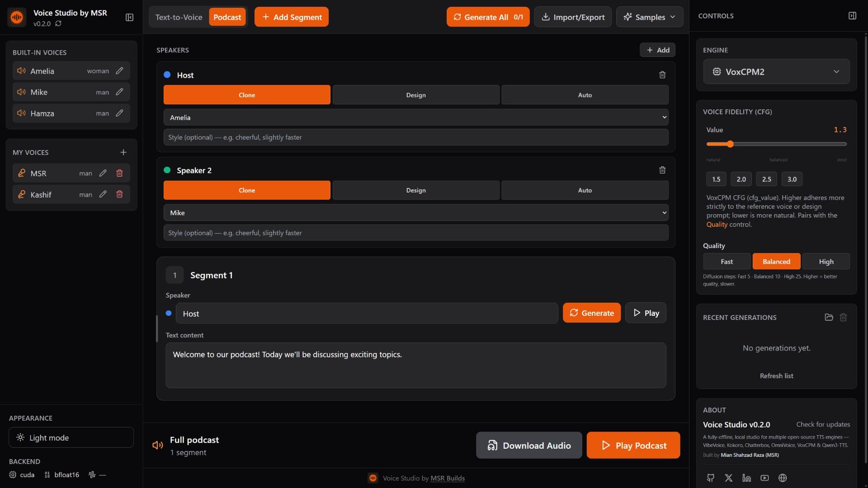Add a new voice in My Voices
The height and width of the screenshot is (488, 868).
(123, 152)
